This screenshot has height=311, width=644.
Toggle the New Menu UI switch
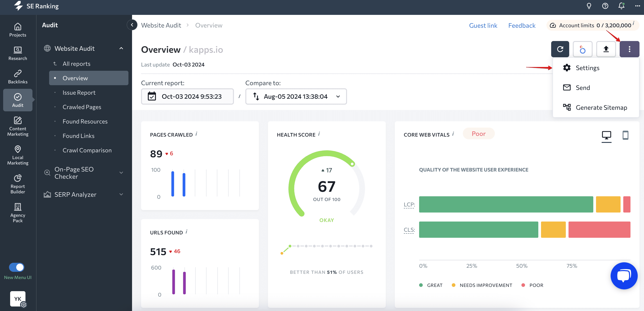coord(16,267)
